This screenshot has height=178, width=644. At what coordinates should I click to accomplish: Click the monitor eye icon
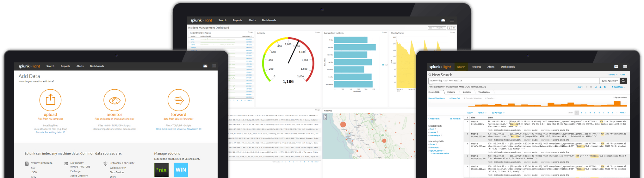115,100
